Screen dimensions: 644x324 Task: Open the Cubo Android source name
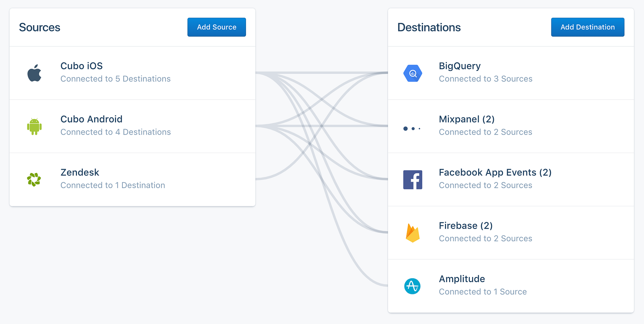point(91,119)
